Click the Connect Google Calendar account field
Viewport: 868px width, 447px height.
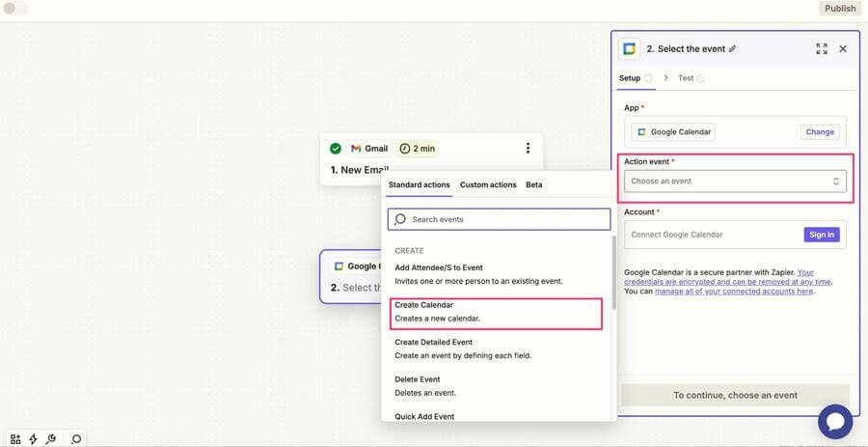click(x=735, y=235)
